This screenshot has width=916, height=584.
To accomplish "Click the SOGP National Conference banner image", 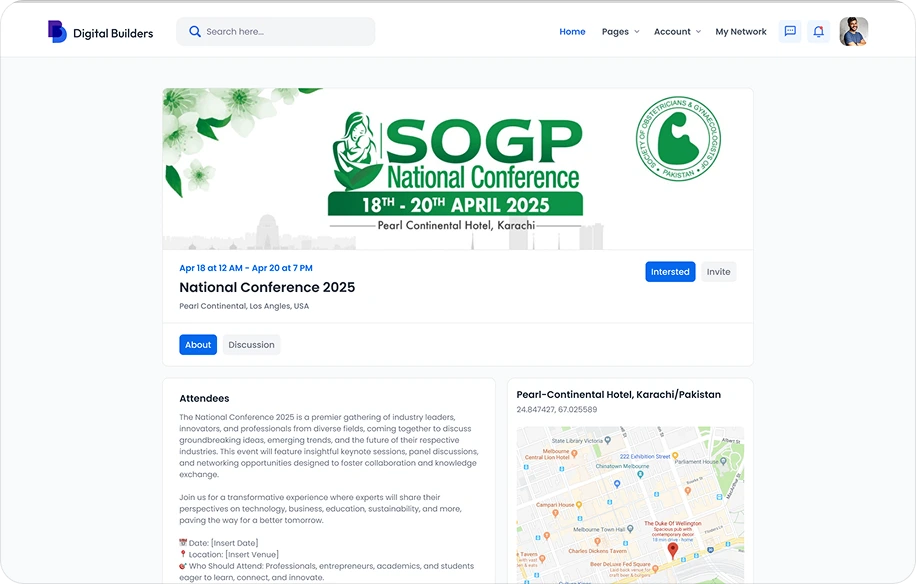I will pos(458,169).
